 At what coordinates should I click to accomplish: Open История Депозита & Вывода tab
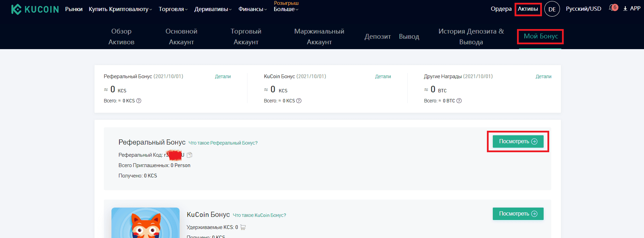pyautogui.click(x=471, y=36)
